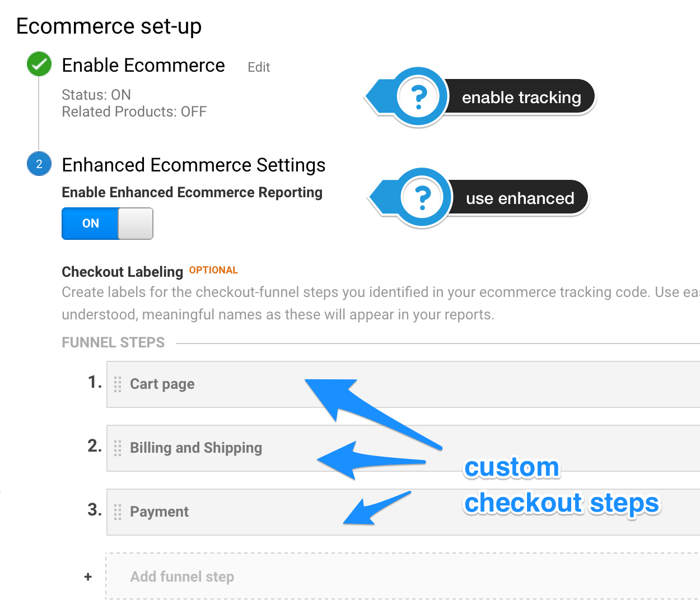Click the question mark icon for use enhanced
700x613 pixels.
coord(421,197)
